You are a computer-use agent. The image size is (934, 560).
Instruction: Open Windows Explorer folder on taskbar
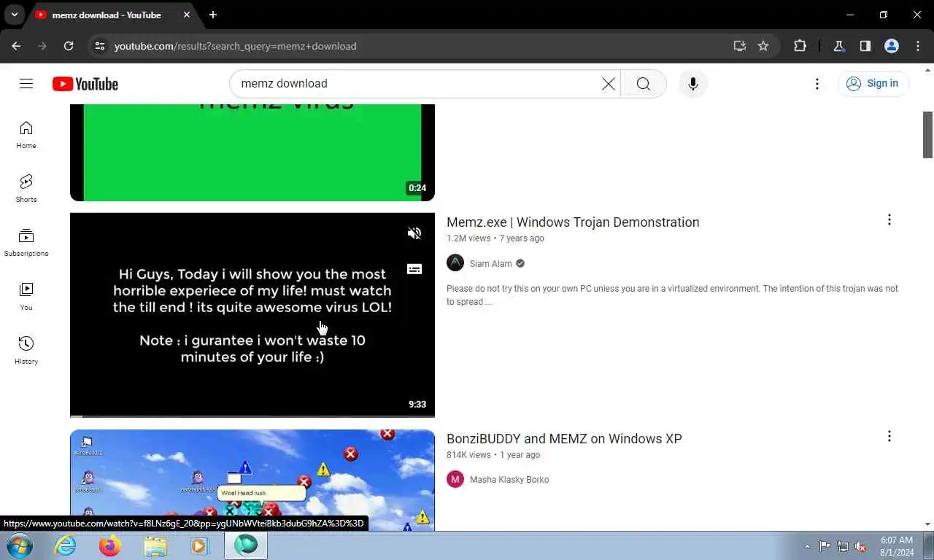point(155,545)
